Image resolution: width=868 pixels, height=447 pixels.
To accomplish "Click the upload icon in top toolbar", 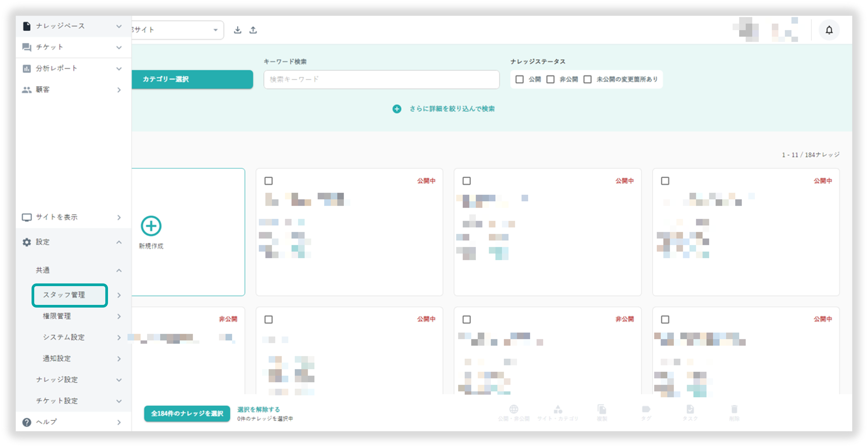I will click(253, 30).
